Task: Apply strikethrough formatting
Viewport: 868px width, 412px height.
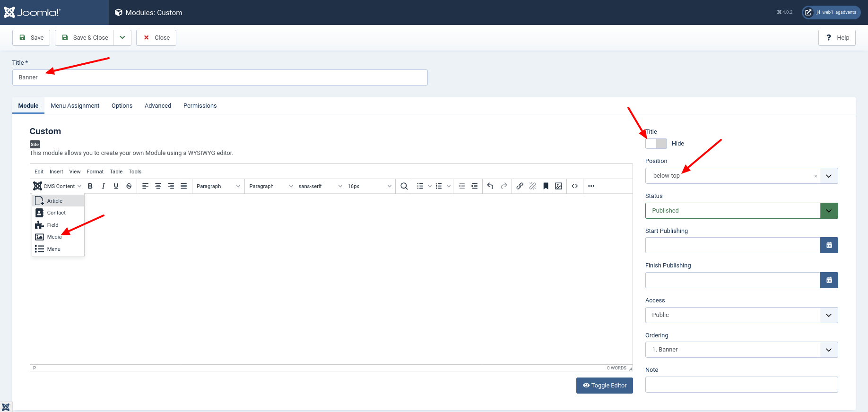Action: pyautogui.click(x=129, y=186)
